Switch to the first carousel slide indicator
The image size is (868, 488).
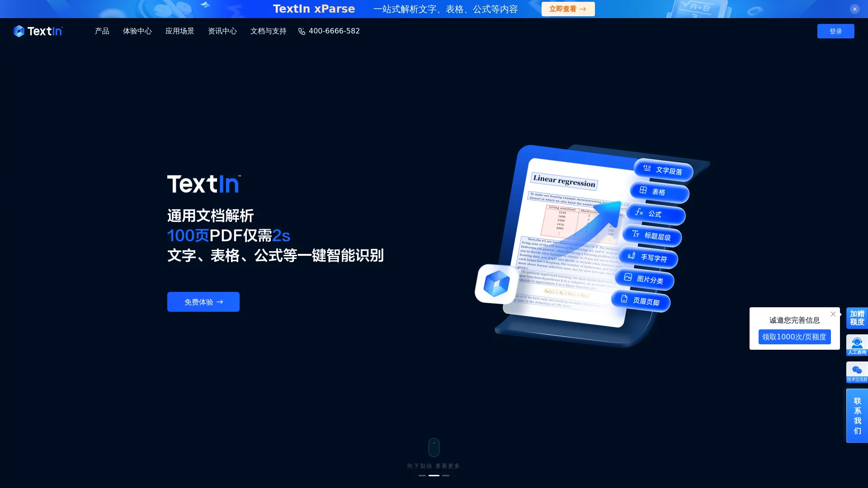tap(422, 475)
